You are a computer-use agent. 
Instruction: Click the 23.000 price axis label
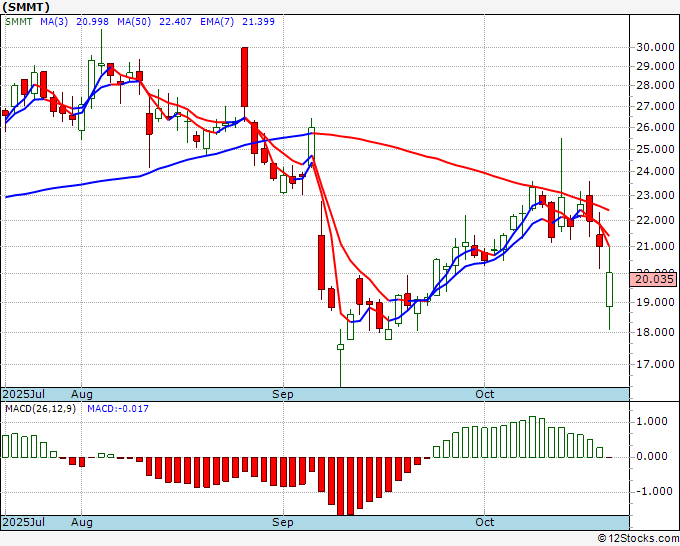(x=655, y=195)
